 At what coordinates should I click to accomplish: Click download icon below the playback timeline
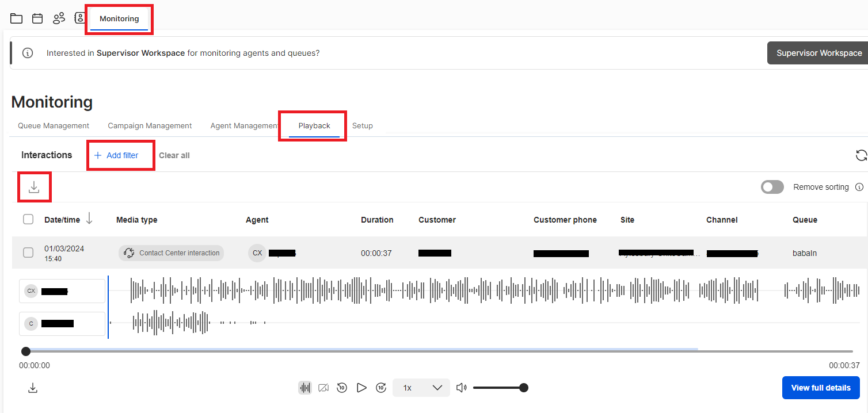click(33, 388)
